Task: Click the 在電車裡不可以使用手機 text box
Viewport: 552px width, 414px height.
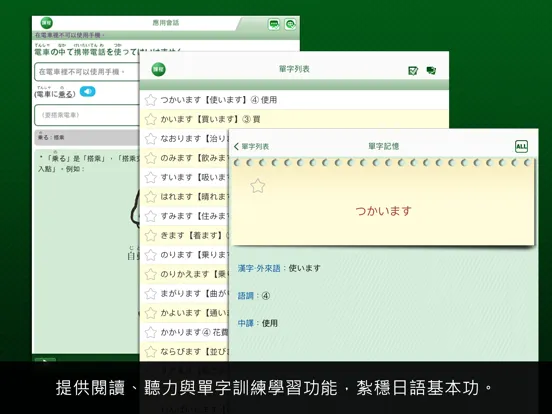Action: point(87,72)
